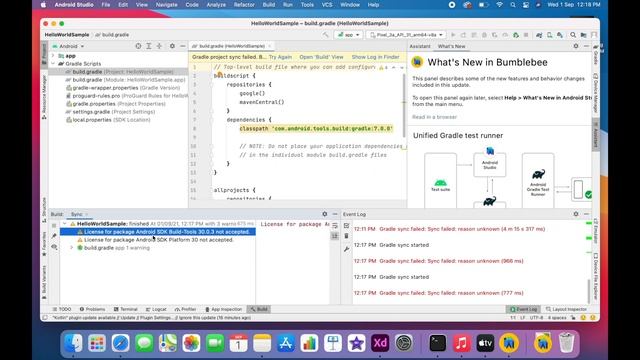Open Event Log gear settings
This screenshot has width=640, height=360.
[576, 214]
